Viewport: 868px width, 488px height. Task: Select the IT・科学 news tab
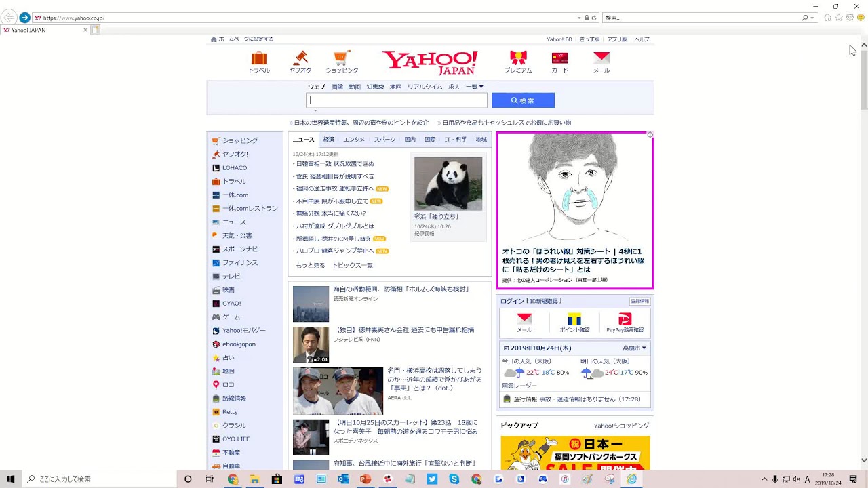[456, 140]
